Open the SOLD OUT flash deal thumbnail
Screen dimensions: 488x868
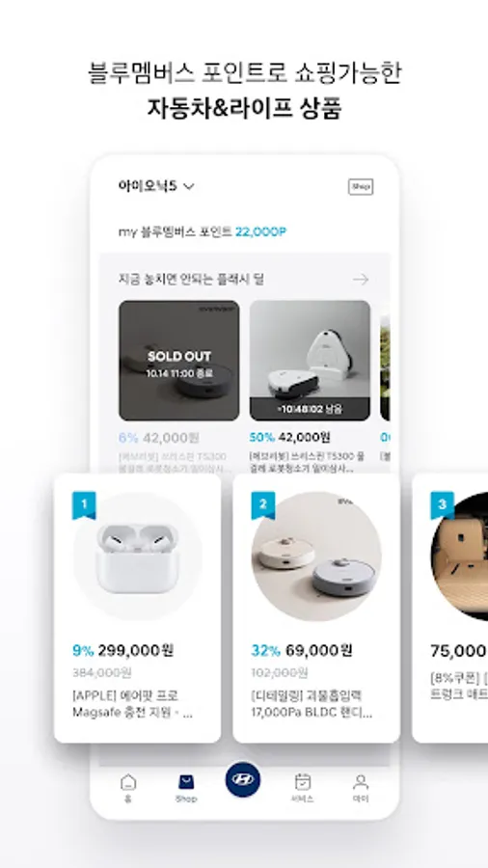coord(179,361)
